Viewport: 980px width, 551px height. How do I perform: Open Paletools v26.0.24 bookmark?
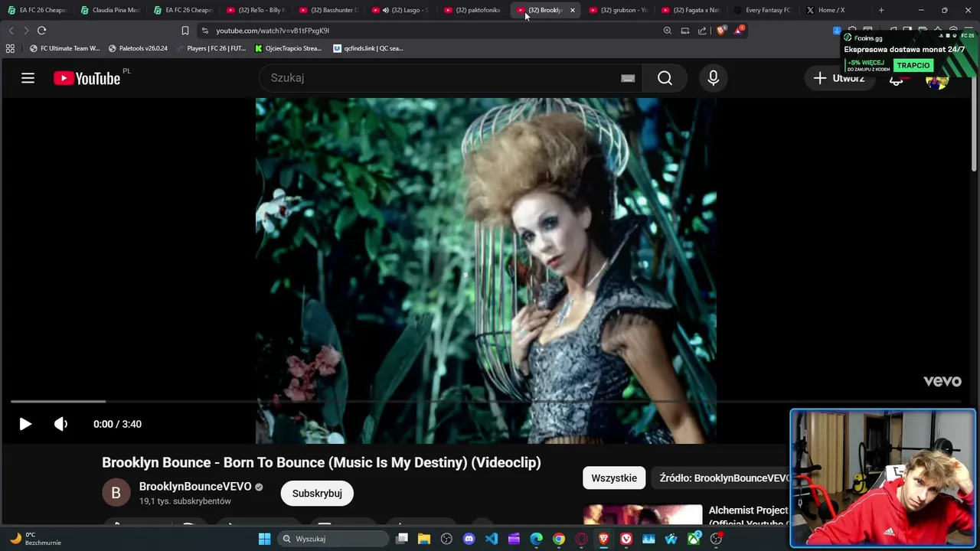click(138, 48)
